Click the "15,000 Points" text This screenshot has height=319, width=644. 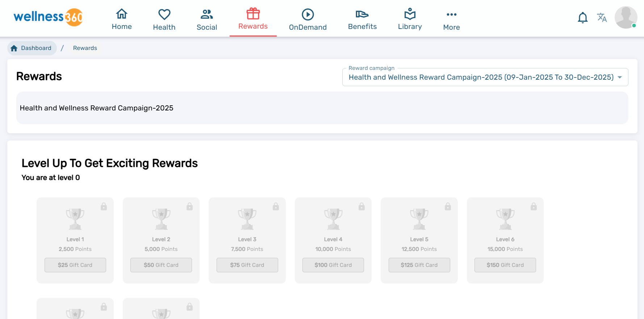pyautogui.click(x=505, y=249)
